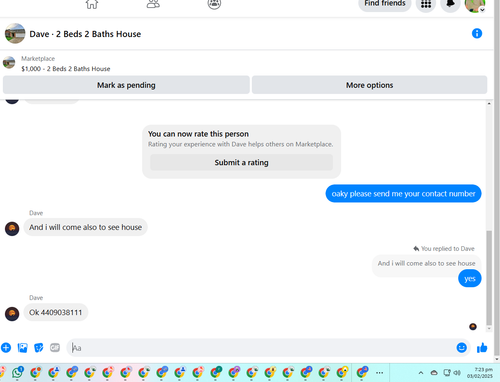Open the Facebook grid menu icon
500x382 pixels.
click(x=426, y=4)
